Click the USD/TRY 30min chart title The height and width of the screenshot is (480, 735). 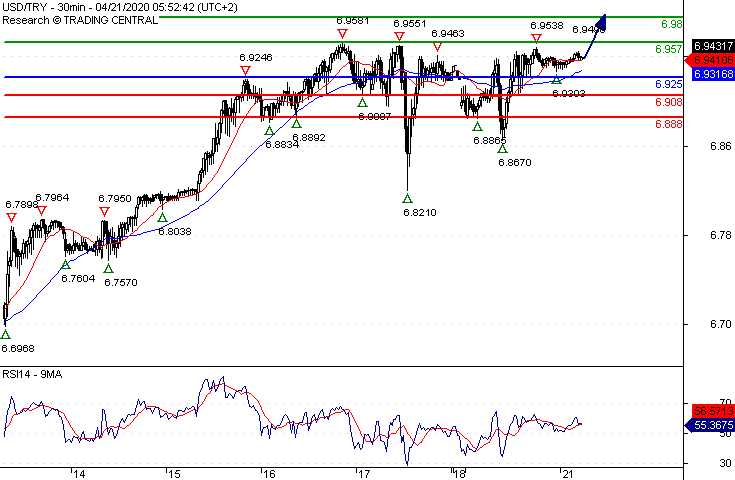(120, 7)
